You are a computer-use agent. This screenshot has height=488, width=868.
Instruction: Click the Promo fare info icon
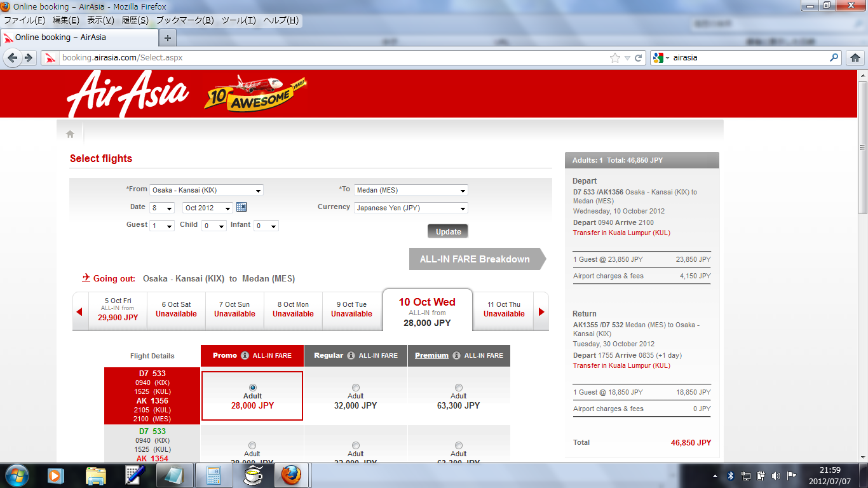coord(245,356)
